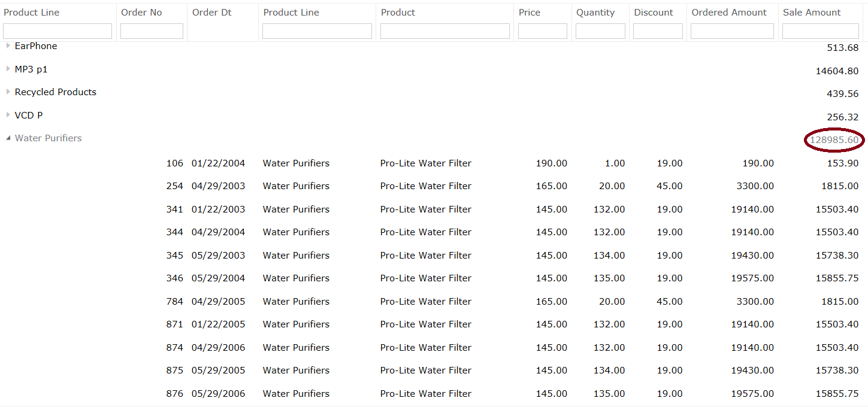Select the Recycled Products group label
Image resolution: width=868 pixels, height=407 pixels.
coord(56,92)
